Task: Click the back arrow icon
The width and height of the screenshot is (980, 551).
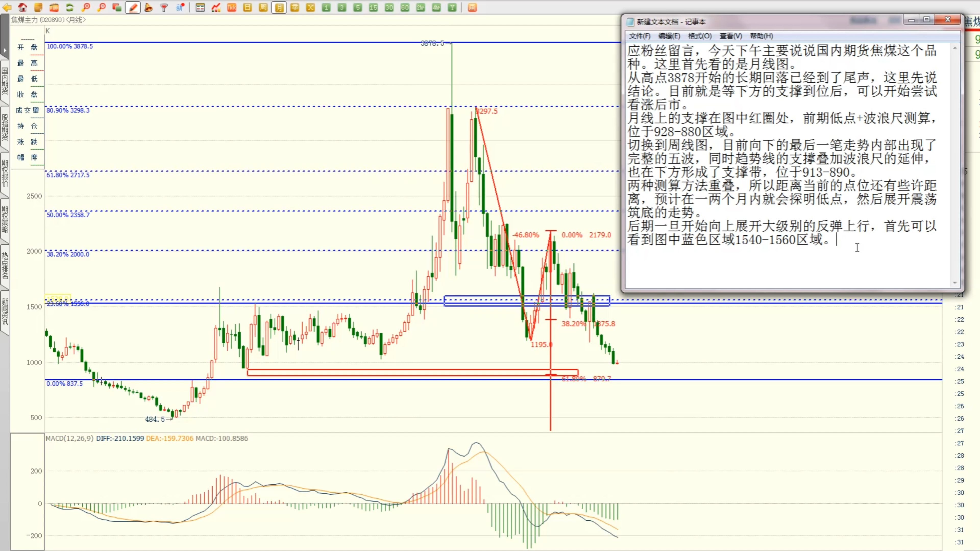Action: 7,7
